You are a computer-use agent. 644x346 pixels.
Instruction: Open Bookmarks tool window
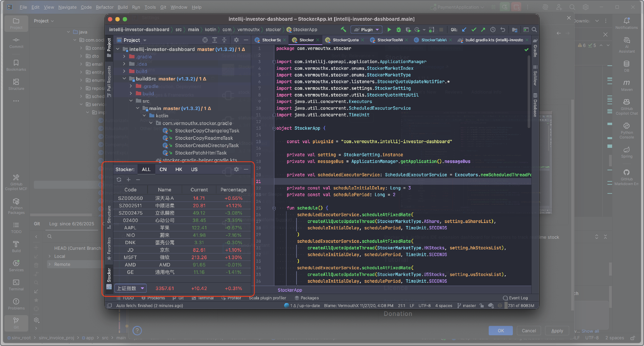(16, 65)
